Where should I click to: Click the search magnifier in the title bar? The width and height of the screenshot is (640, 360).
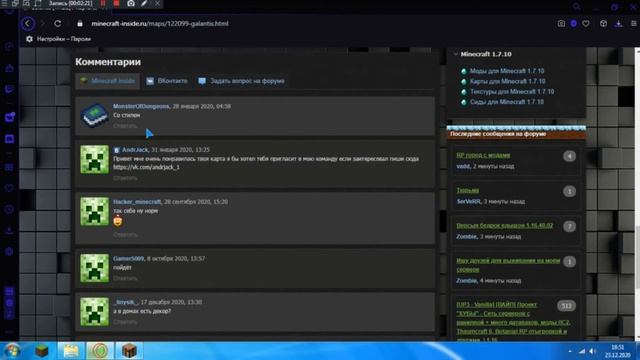576,7
